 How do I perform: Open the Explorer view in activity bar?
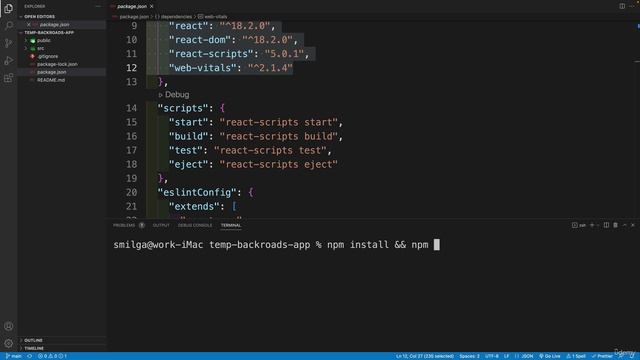(x=8, y=8)
